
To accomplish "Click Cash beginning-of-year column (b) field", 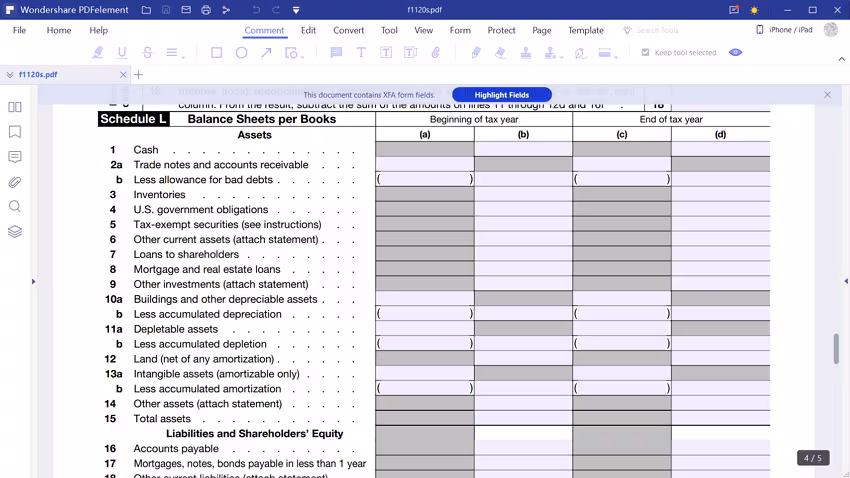I will pos(523,149).
